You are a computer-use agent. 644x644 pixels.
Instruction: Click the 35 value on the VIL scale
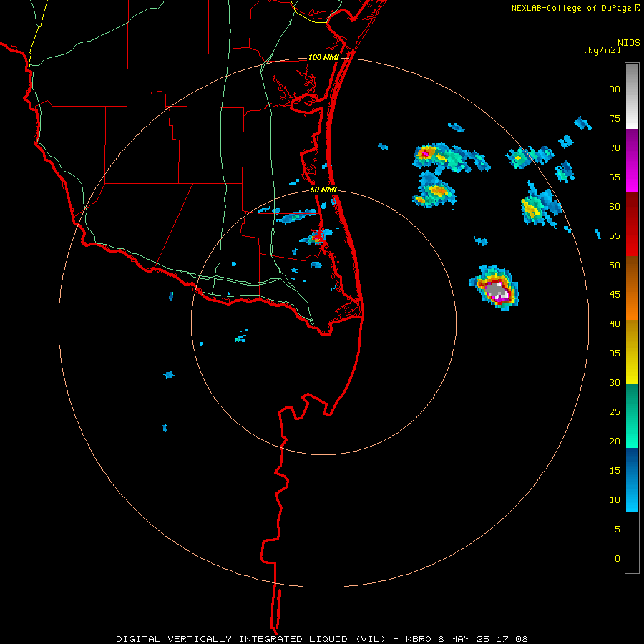[615, 353]
